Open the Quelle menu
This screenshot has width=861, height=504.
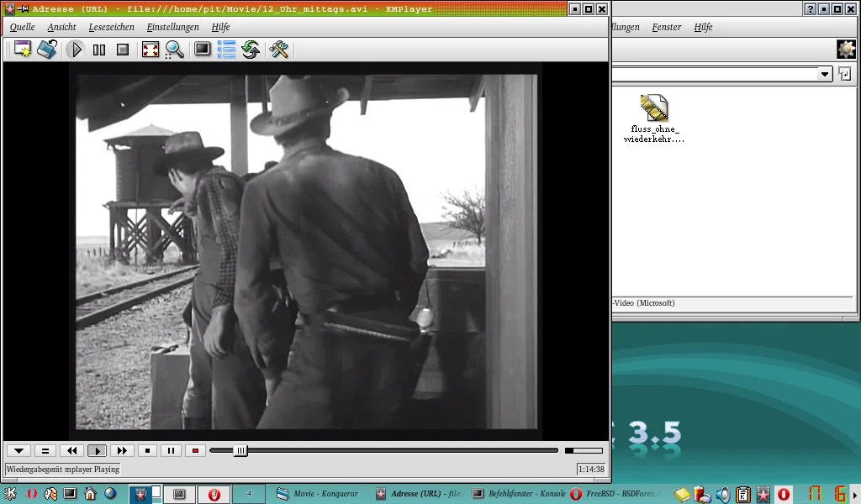[x=22, y=27]
